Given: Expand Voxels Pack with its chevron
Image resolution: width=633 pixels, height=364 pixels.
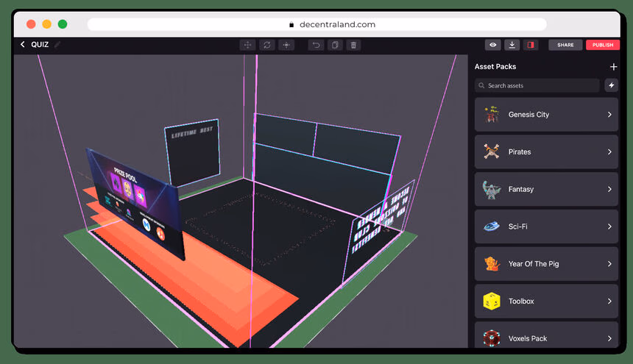Looking at the screenshot, I should tap(609, 338).
